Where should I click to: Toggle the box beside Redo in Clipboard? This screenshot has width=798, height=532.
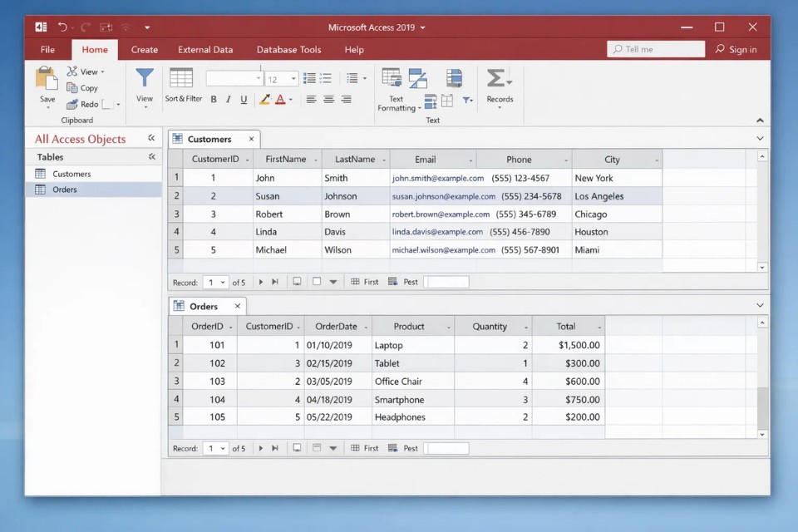pyautogui.click(x=106, y=105)
